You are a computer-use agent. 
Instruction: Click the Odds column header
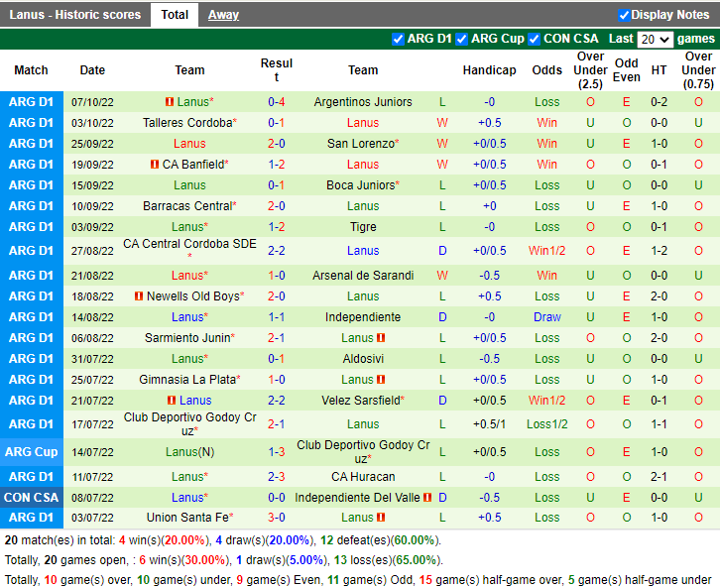(x=546, y=70)
